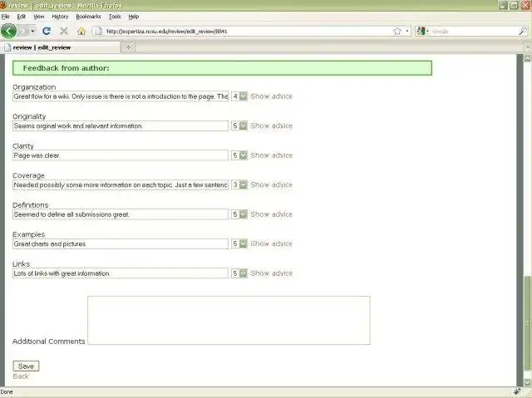Go to the Home page
The image size is (532, 398).
[81, 32]
